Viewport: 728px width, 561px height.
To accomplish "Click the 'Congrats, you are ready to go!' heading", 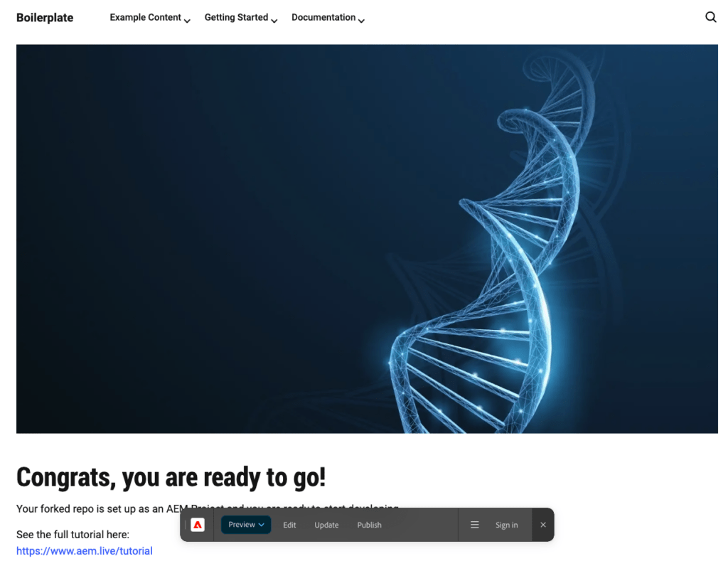I will point(171,477).
